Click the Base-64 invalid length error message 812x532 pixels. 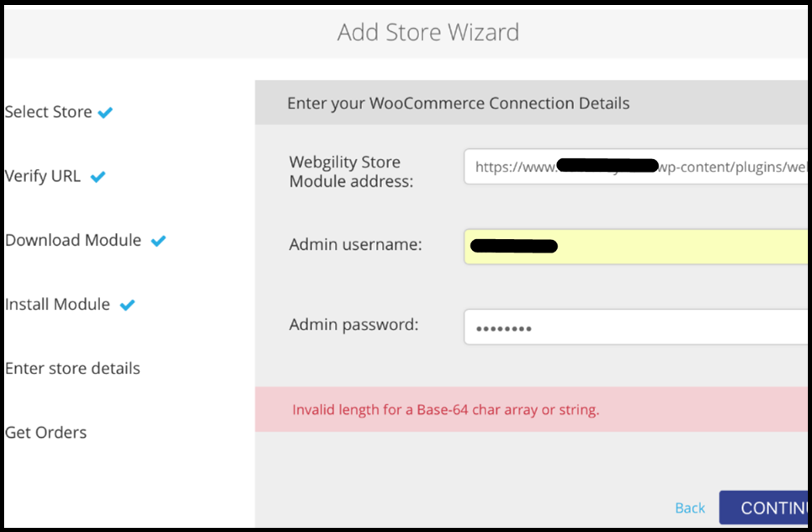coord(445,410)
